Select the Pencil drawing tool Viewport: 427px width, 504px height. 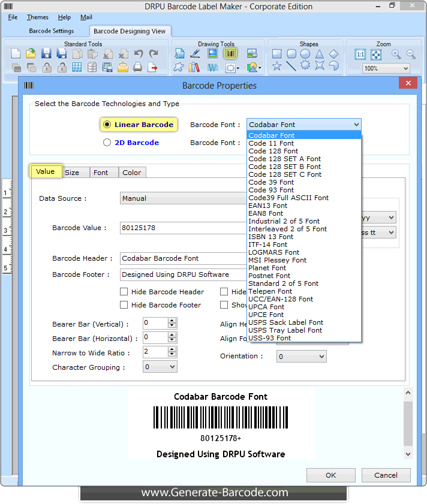pos(195,53)
